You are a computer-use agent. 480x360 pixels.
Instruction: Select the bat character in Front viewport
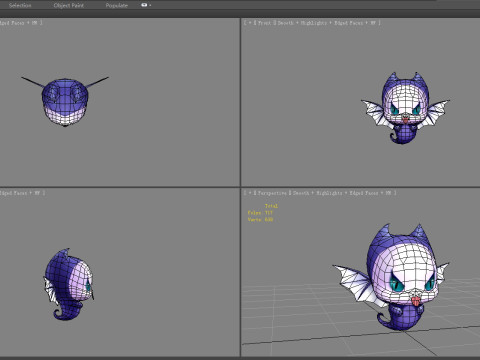pyautogui.click(x=405, y=108)
